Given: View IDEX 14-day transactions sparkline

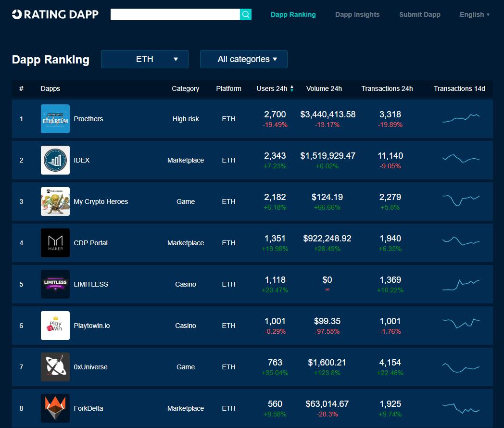Looking at the screenshot, I should [x=461, y=158].
